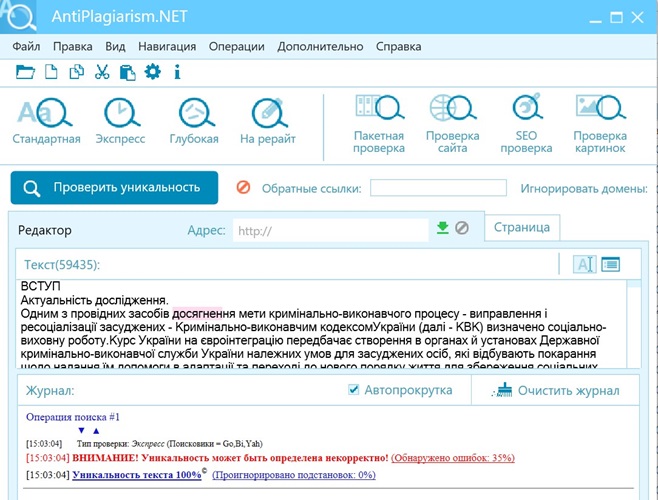
Task: Select the Редактор tab
Action: point(45,230)
